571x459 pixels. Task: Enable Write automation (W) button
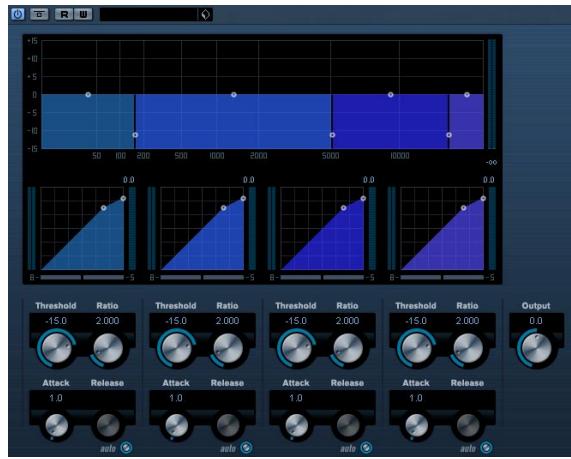[x=83, y=14]
